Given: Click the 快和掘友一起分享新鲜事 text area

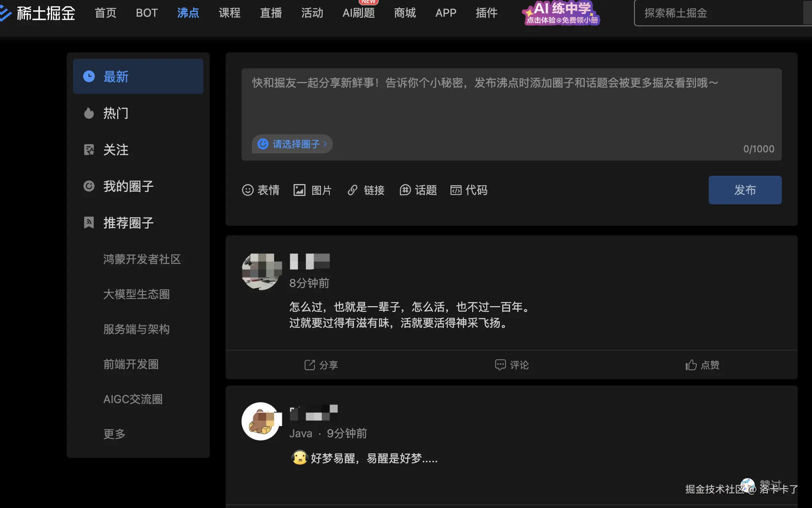Looking at the screenshot, I should click(x=511, y=114).
